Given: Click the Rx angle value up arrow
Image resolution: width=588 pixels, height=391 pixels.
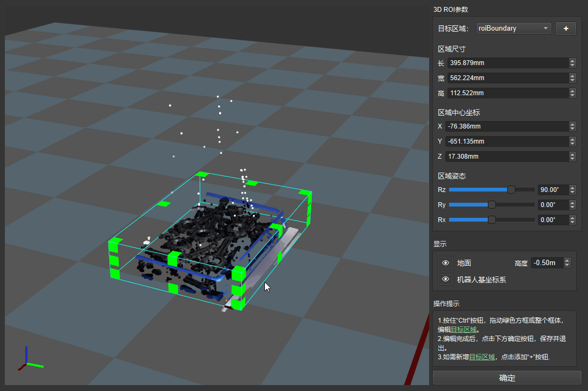Looking at the screenshot, I should click(572, 217).
